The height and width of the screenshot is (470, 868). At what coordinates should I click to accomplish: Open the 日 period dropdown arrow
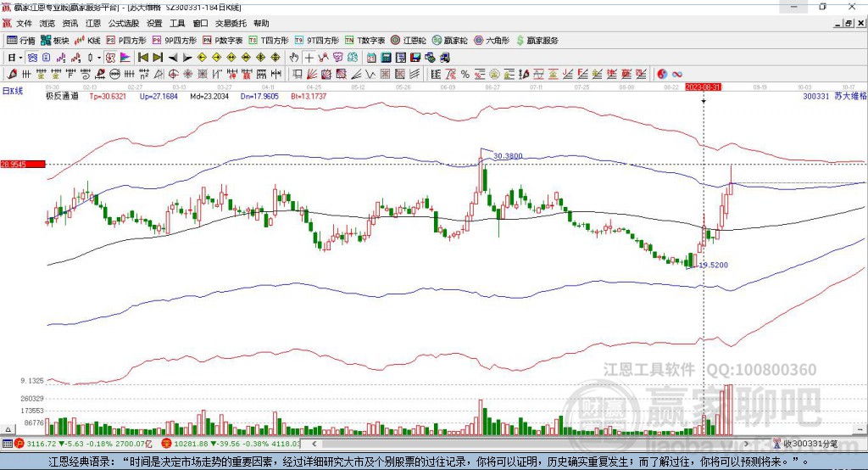pos(20,57)
